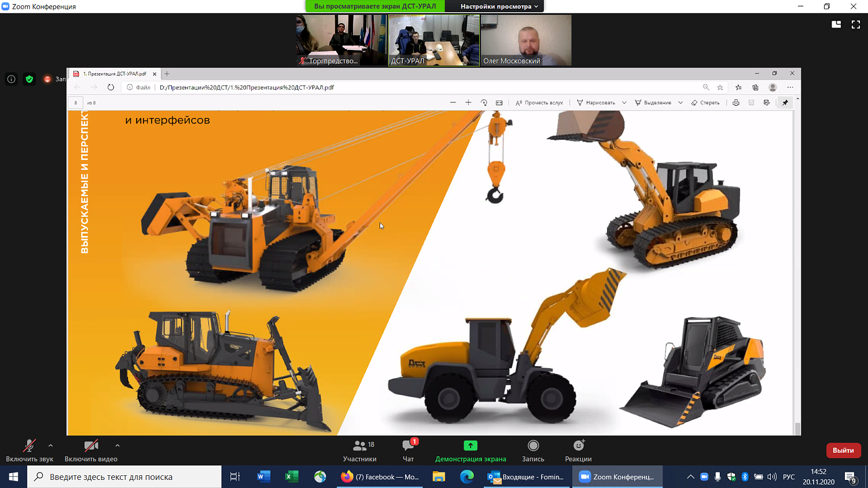Open the Windows Start menu

(13, 476)
